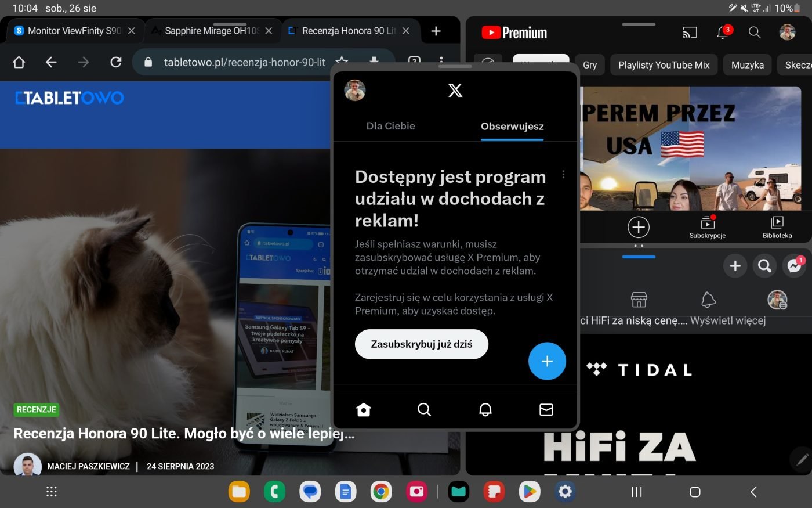Close the Recenzja Honora tab

tap(406, 31)
